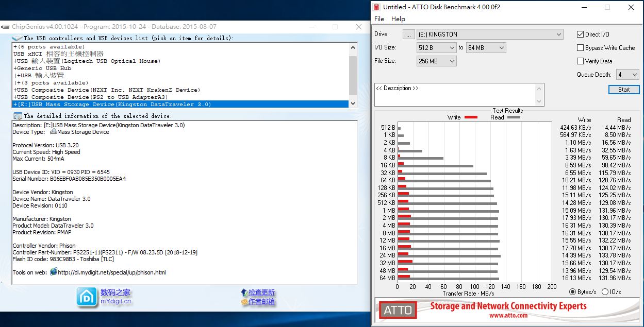The width and height of the screenshot is (644, 327).
Task: Click the USB Device ID VID PID line
Action: [x=61, y=172]
